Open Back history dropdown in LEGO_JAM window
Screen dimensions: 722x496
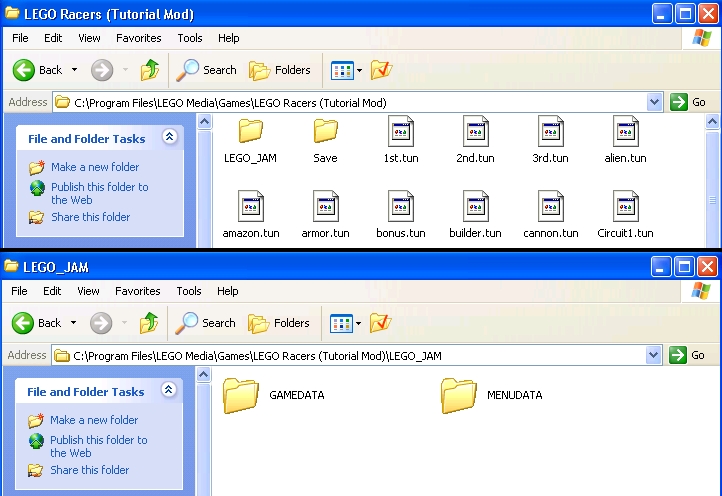click(73, 323)
